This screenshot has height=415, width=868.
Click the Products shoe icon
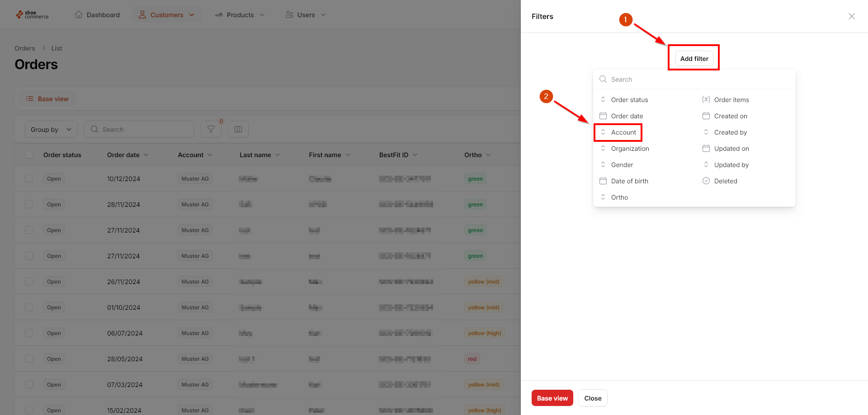[219, 14]
